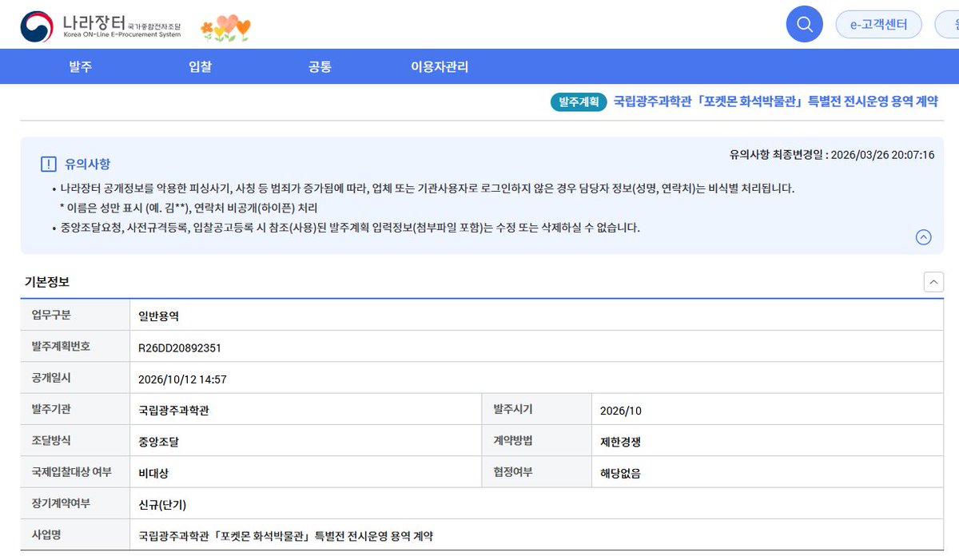Click the 계약방법 value 제한경쟁

(x=621, y=442)
